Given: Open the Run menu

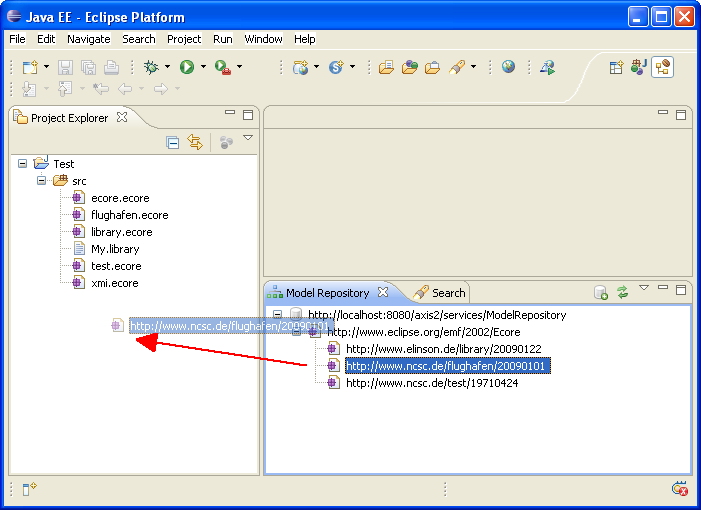Looking at the screenshot, I should coord(223,39).
